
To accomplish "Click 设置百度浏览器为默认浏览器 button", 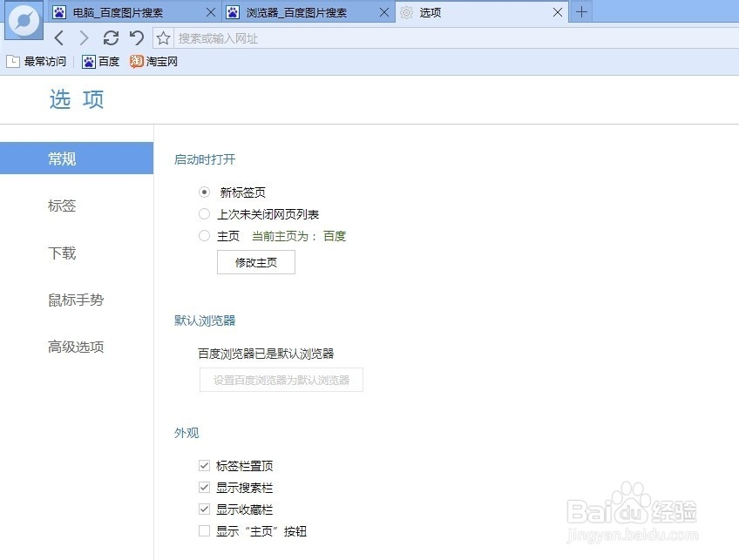I will tap(281, 380).
